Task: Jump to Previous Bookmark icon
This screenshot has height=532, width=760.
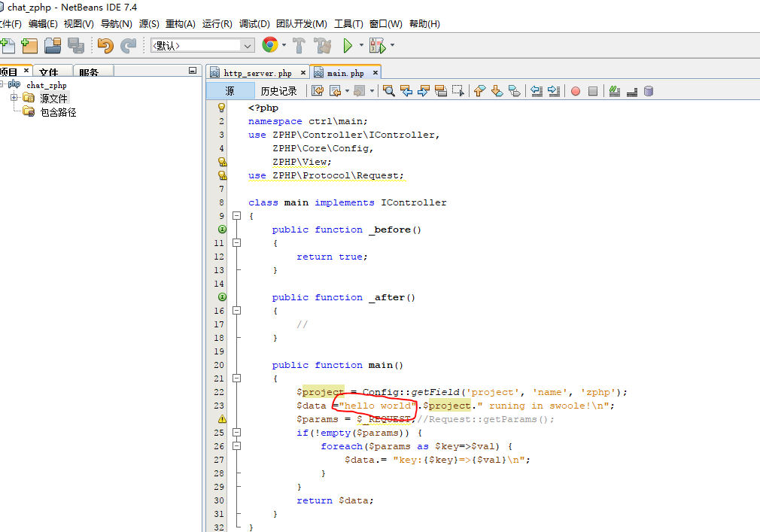Action: pyautogui.click(x=480, y=90)
